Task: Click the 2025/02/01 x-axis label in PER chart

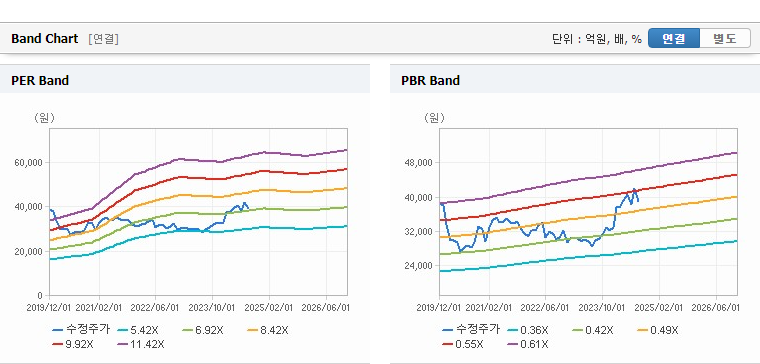Action: (x=269, y=308)
